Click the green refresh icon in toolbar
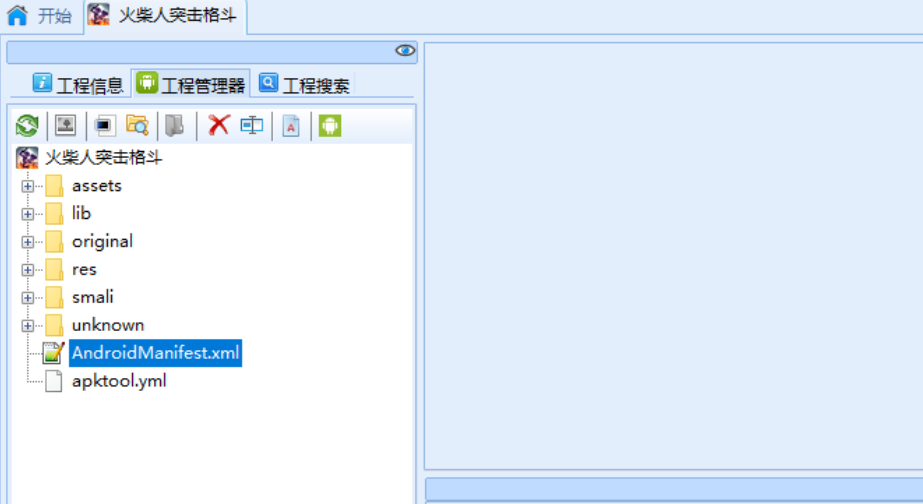This screenshot has height=504, width=923. pyautogui.click(x=27, y=125)
